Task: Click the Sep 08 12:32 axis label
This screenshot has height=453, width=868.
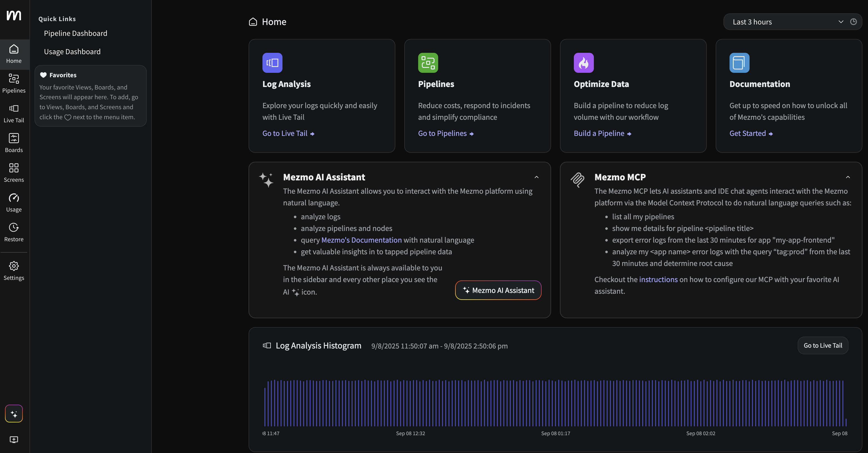Action: tap(410, 433)
